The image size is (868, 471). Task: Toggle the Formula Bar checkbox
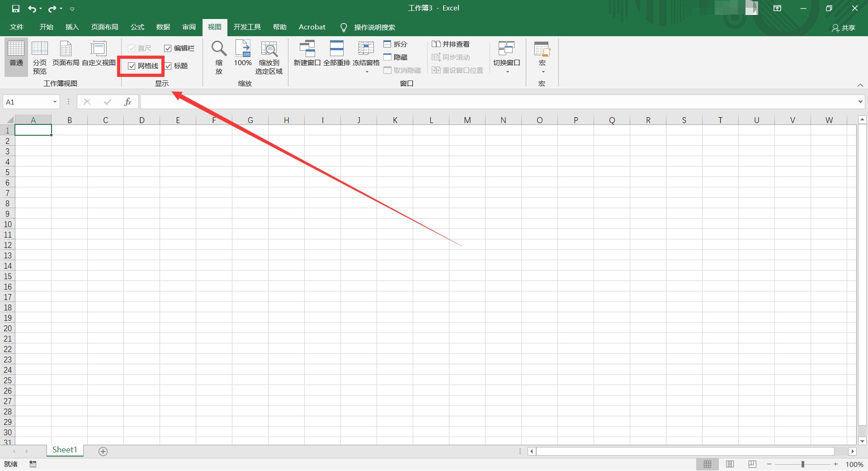tap(168, 48)
